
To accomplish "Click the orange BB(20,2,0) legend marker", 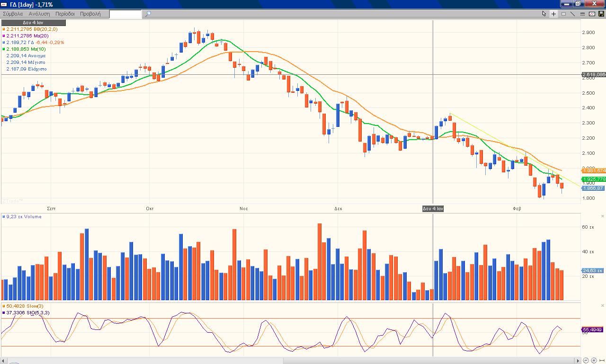I will coord(4,29).
